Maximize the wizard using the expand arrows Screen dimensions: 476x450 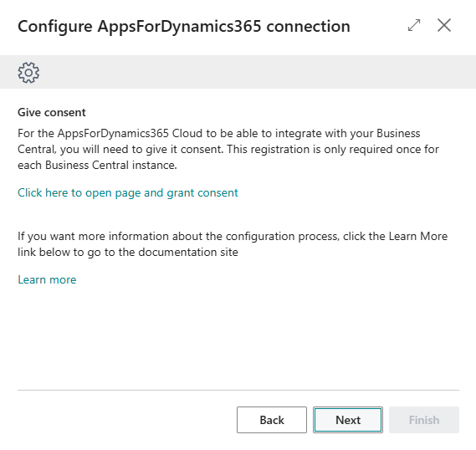click(x=414, y=25)
